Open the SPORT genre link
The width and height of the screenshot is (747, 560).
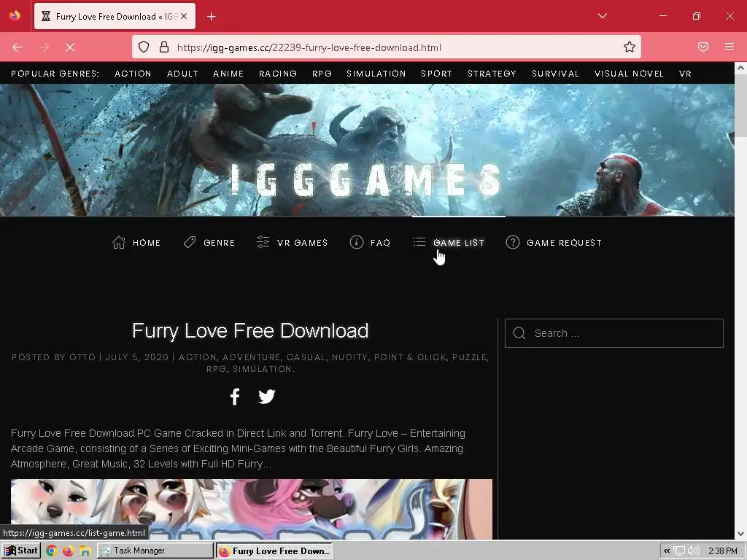pos(436,74)
